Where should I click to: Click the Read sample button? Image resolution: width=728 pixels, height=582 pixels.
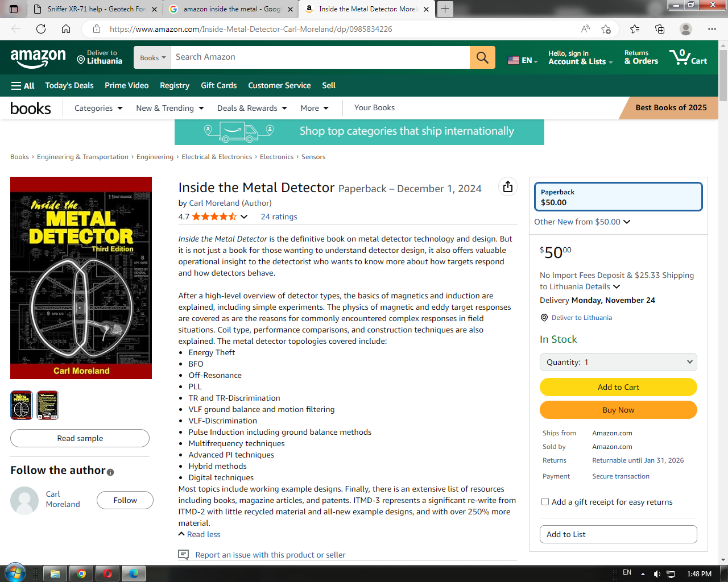click(80, 438)
